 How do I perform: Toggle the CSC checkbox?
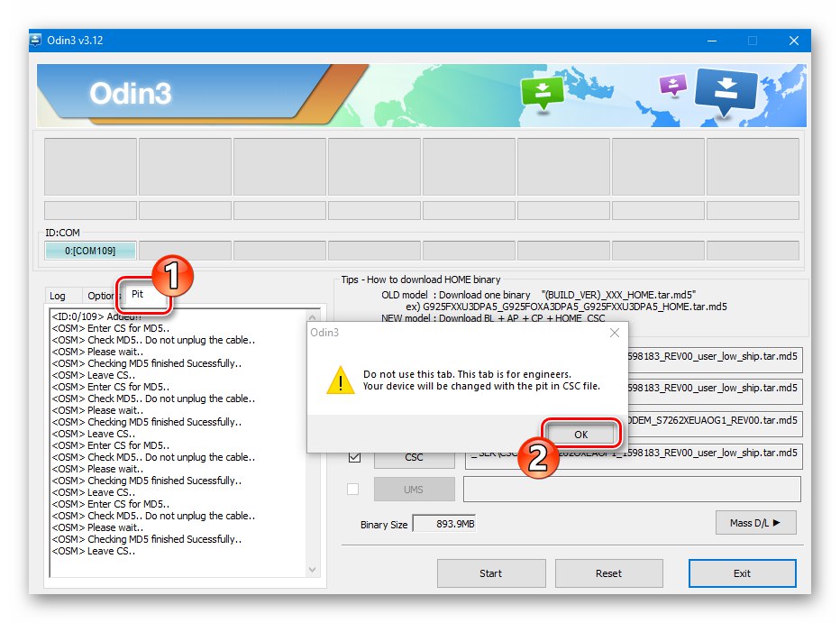[x=354, y=457]
